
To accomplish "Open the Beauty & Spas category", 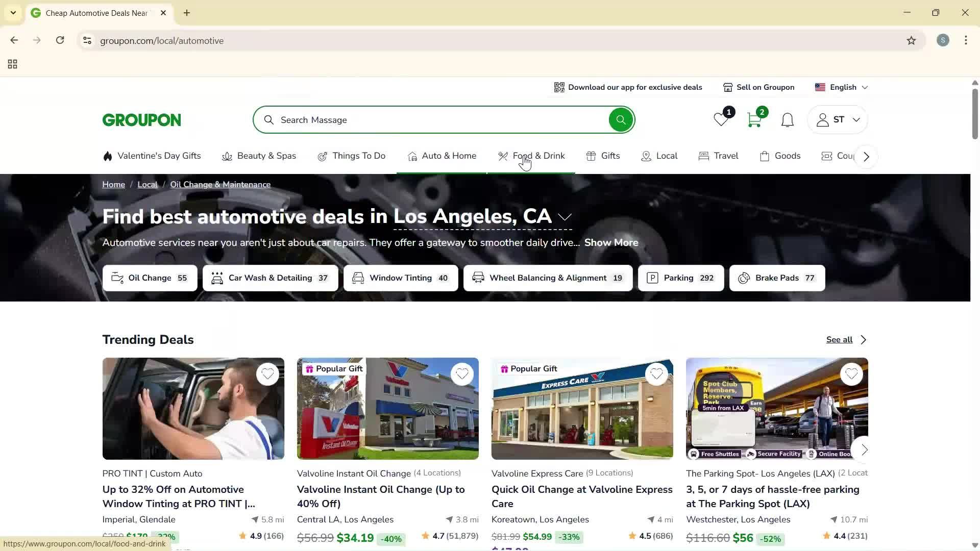I will point(266,156).
